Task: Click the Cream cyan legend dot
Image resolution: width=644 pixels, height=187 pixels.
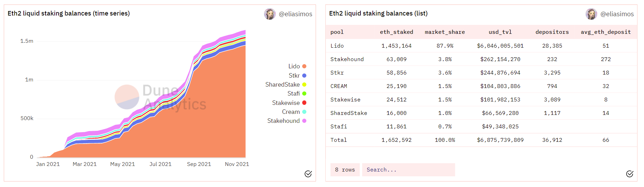Action: coord(304,112)
